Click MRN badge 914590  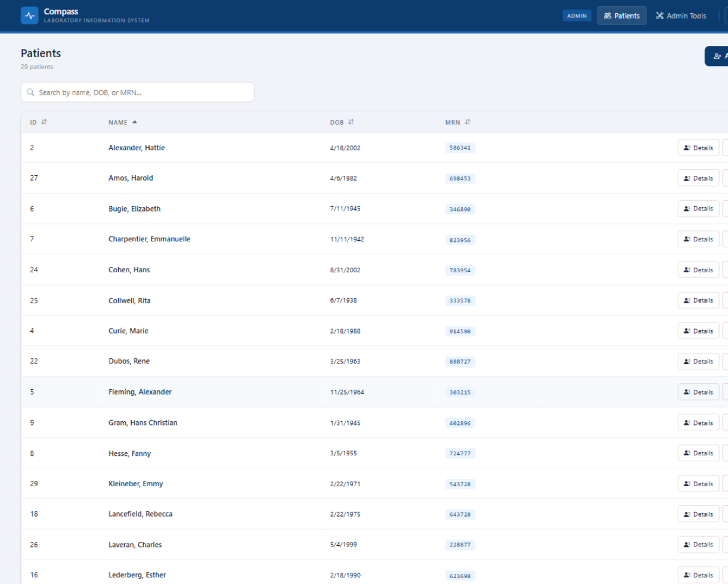click(460, 331)
